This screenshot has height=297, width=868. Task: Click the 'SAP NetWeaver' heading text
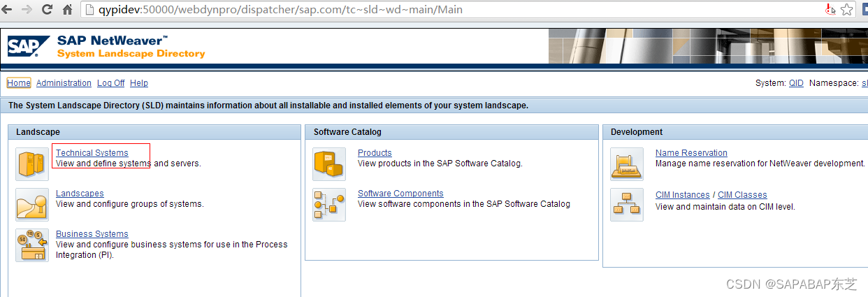click(113, 41)
